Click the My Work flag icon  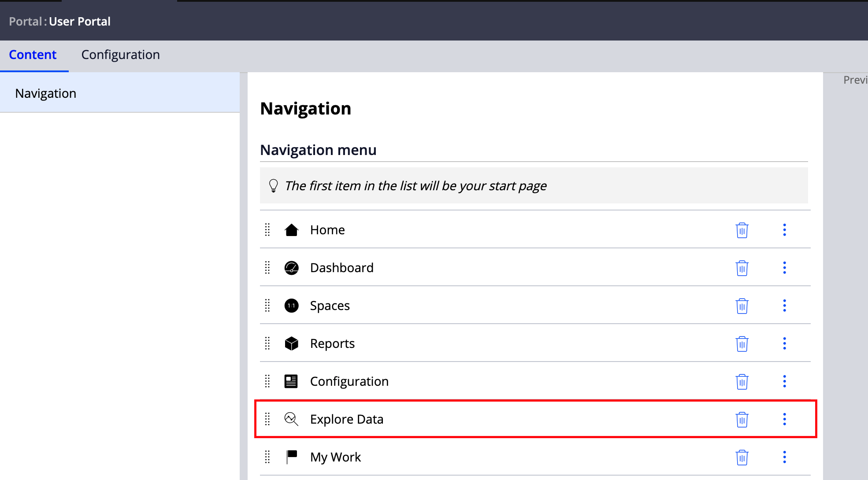(x=291, y=457)
